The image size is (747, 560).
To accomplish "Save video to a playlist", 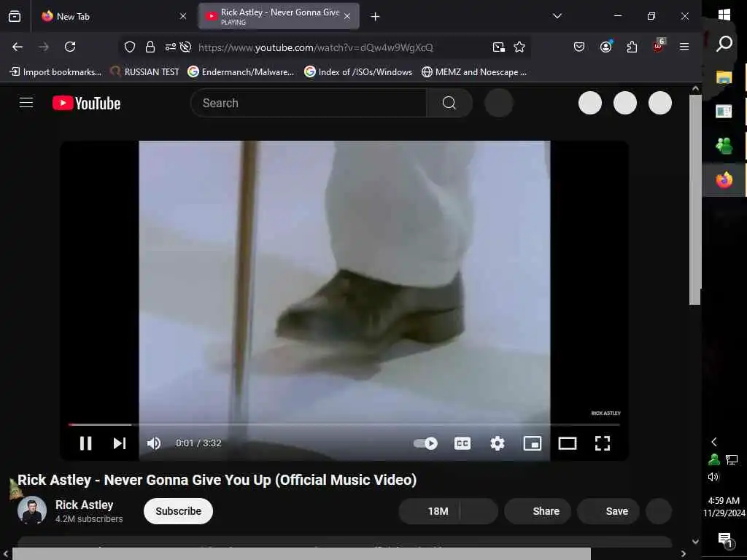I will (x=608, y=511).
